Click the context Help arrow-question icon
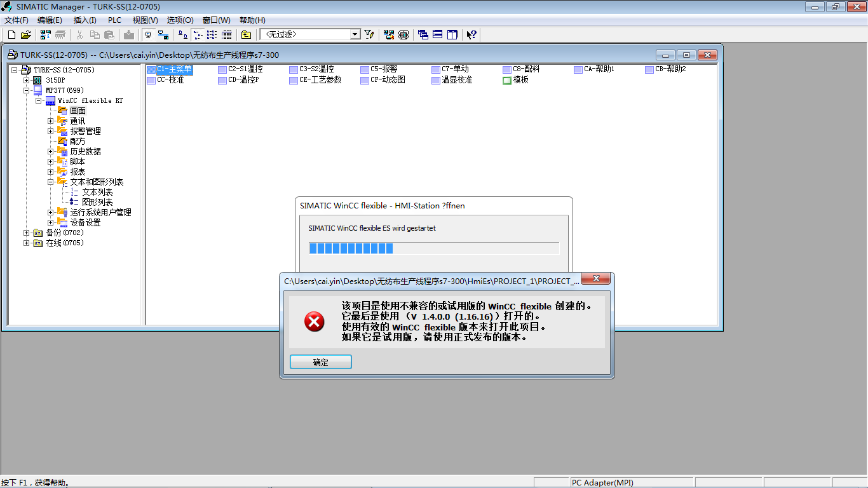Image resolution: width=868 pixels, height=488 pixels. coord(471,34)
